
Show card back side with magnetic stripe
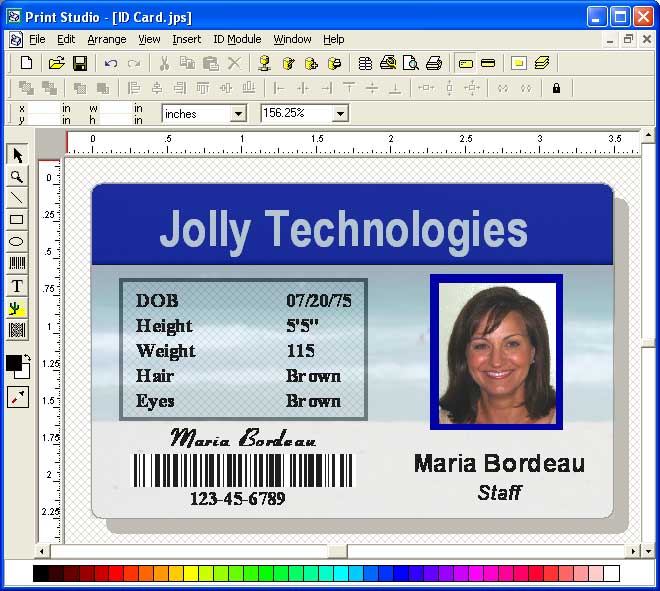488,64
